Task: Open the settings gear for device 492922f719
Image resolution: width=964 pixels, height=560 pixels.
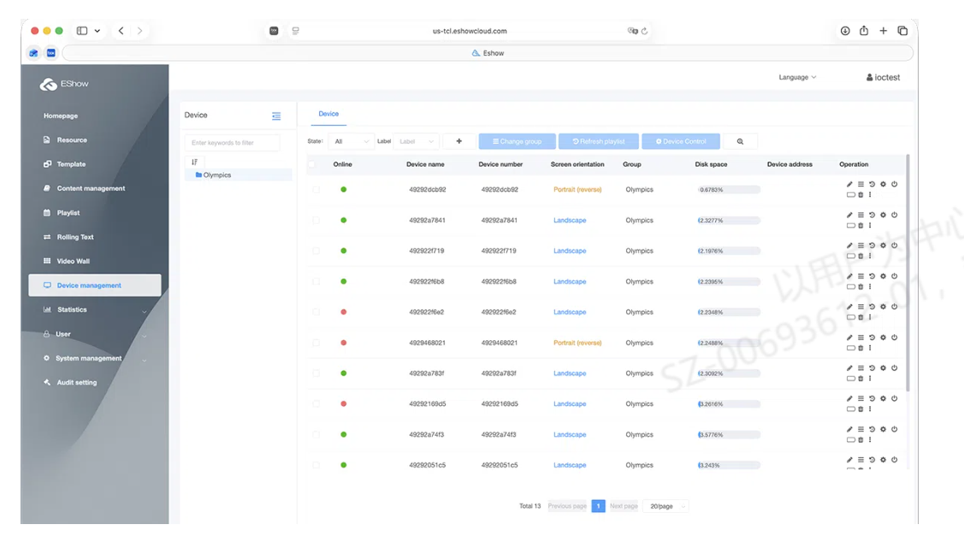Action: 883,245
